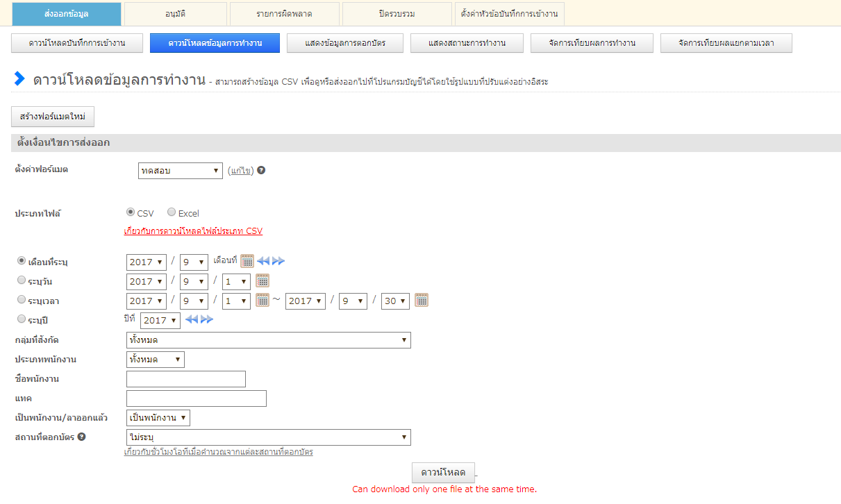Switch to the อนุมัติ tab
The width and height of the screenshot is (841, 504).
[x=175, y=14]
